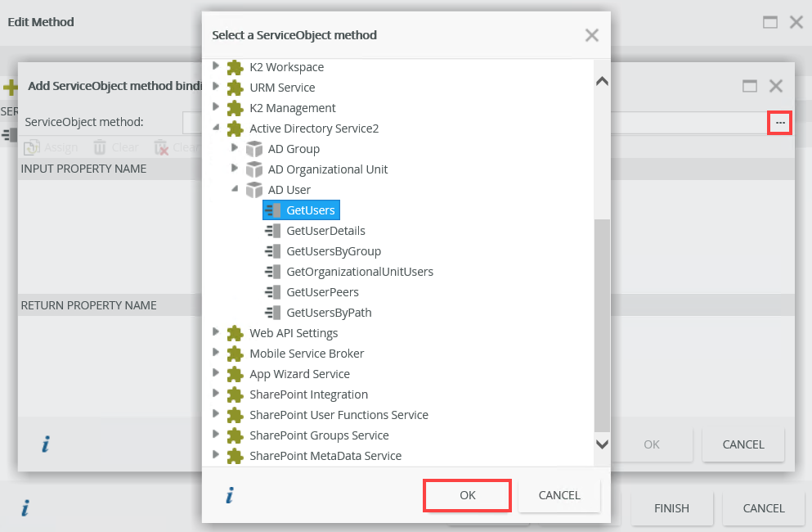Select the GetUserPeers method
Image resolution: width=812 pixels, height=532 pixels.
click(322, 292)
